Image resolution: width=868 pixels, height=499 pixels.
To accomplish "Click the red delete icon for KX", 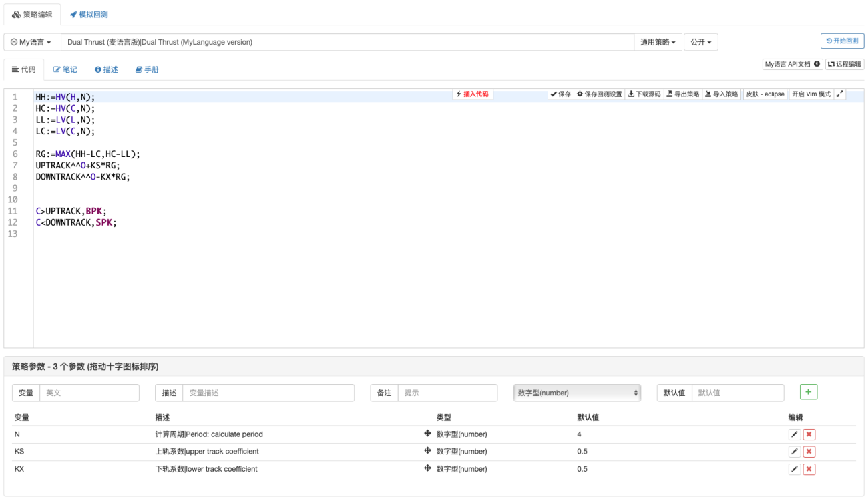I will (x=809, y=469).
